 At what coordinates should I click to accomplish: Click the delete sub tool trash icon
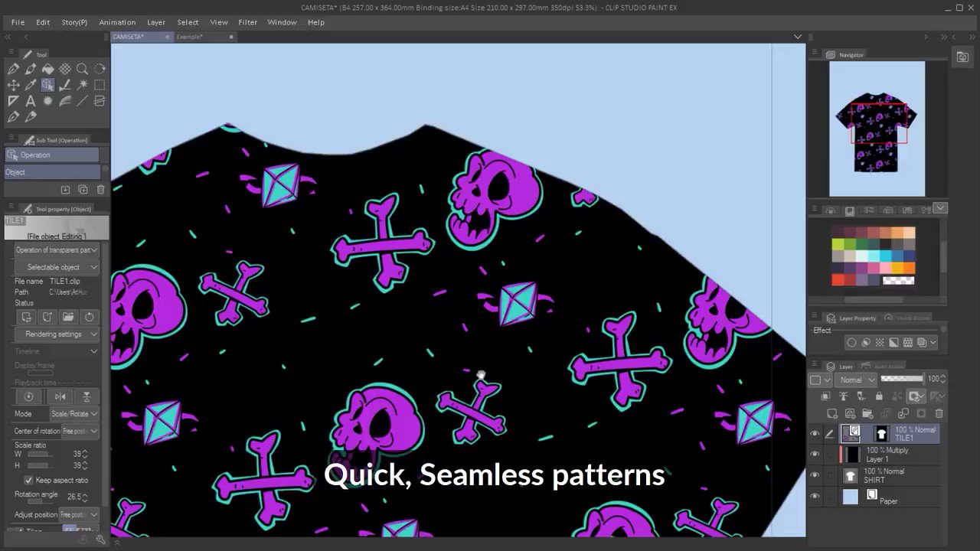click(x=100, y=190)
